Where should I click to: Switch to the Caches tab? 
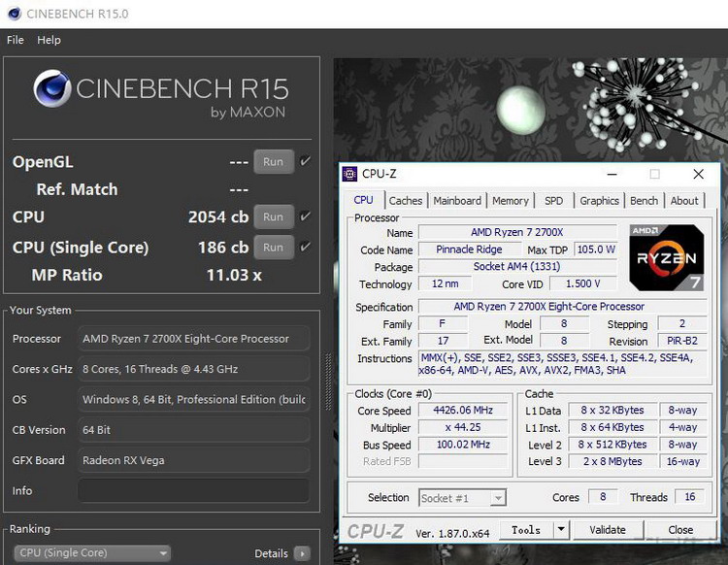pos(406,201)
